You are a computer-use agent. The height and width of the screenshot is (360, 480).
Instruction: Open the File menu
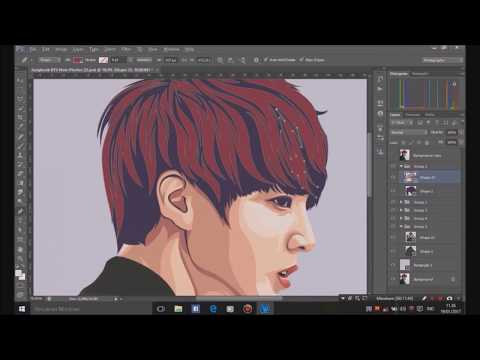click(x=33, y=49)
